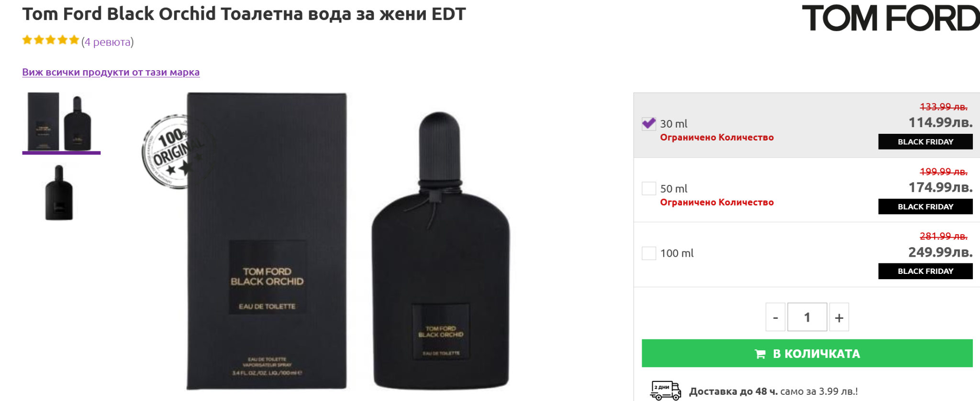Select the 30 ml size checkbox
The height and width of the screenshot is (401, 980).
point(649,124)
